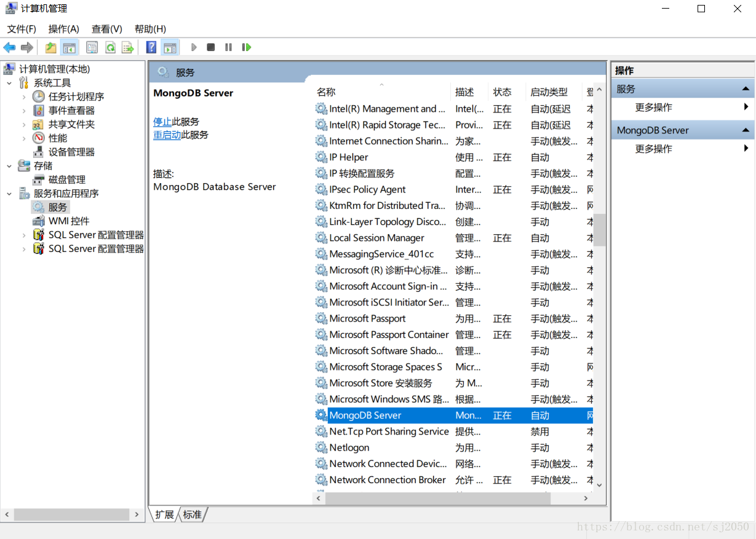This screenshot has width=756, height=539.
Task: Open the 操作(A) menu
Action: tap(64, 29)
